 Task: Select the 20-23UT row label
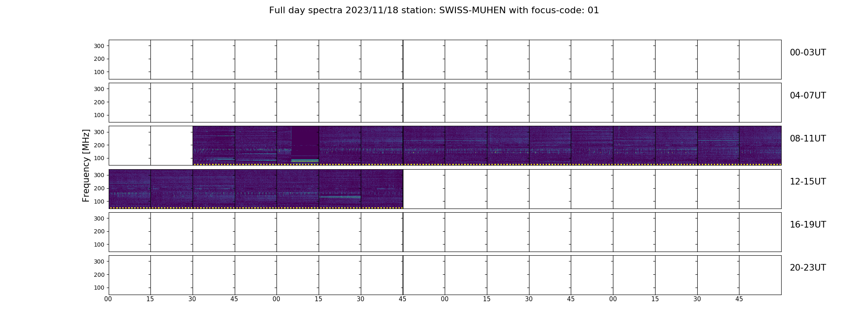[808, 268]
